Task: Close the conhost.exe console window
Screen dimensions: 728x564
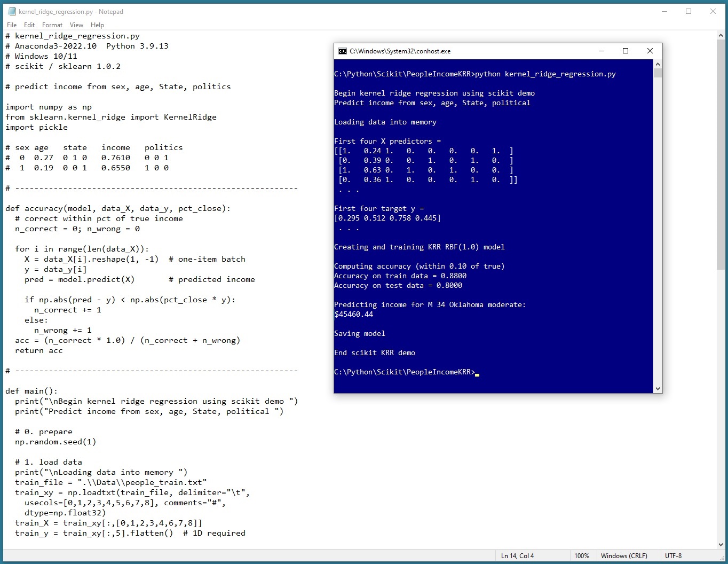Action: coord(650,51)
